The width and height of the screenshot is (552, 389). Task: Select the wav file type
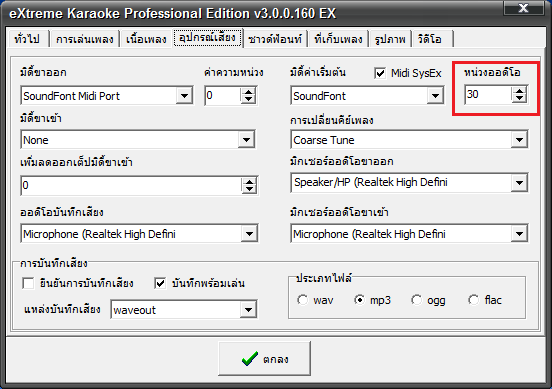tap(302, 300)
